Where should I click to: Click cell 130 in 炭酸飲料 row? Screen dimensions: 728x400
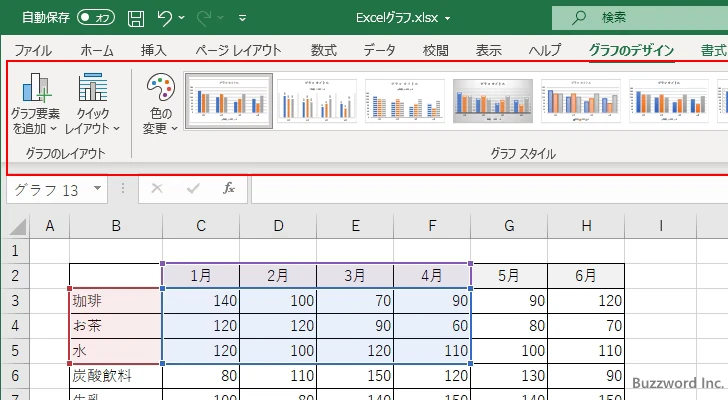[x=509, y=376]
